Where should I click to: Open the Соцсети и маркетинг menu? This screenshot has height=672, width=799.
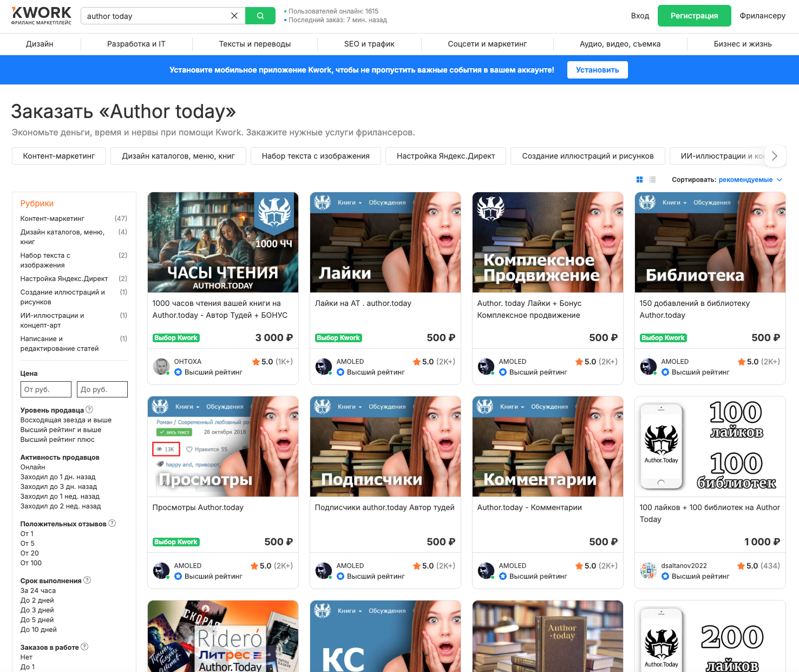[x=487, y=44]
